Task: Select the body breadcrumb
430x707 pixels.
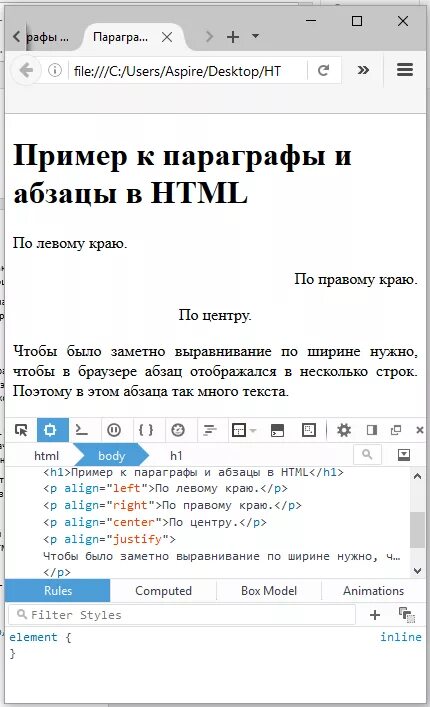Action: pyautogui.click(x=111, y=456)
